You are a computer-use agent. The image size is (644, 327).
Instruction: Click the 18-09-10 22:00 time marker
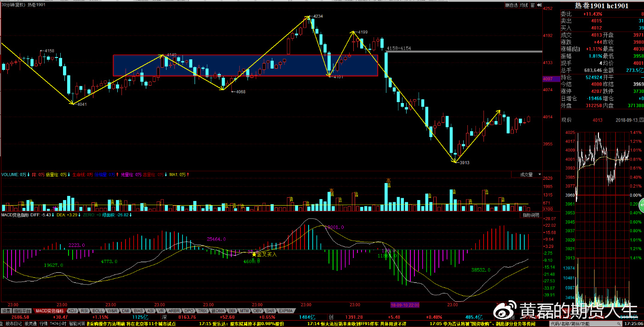pyautogui.click(x=405, y=305)
